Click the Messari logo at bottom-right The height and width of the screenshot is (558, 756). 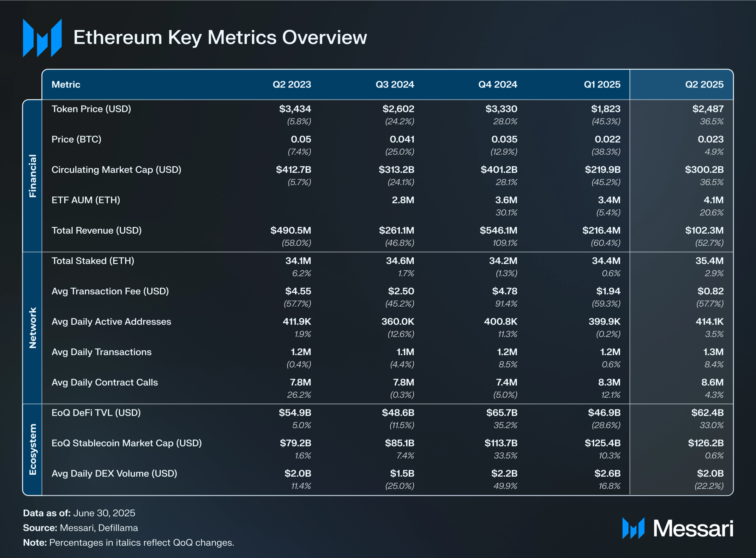pos(677,528)
